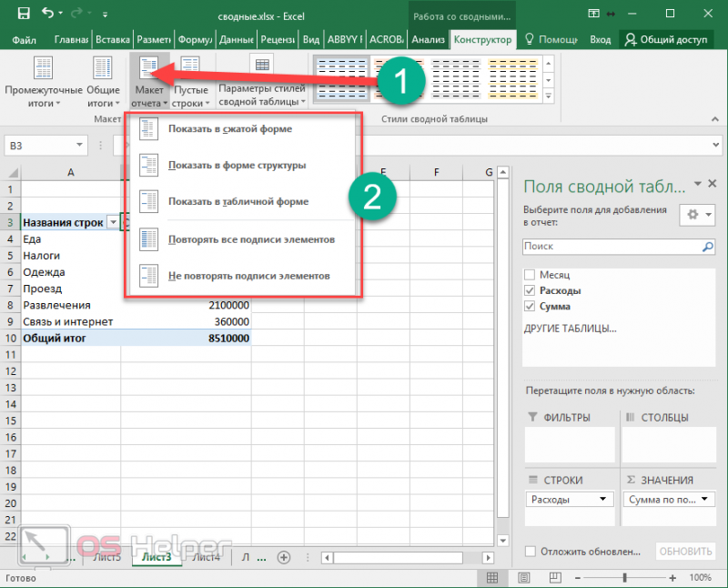
Task: Switch to the Главная ribbon tab
Action: pos(71,40)
